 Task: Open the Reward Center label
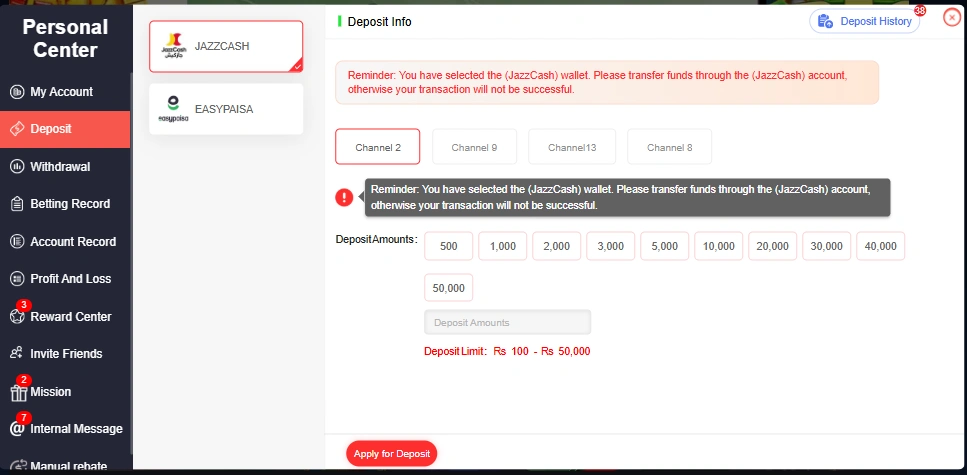(x=71, y=317)
